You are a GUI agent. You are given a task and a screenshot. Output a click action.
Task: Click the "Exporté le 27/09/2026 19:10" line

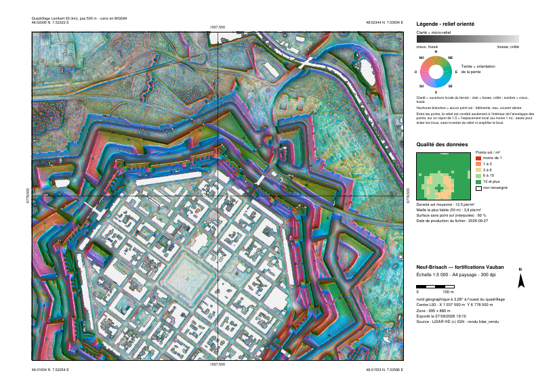tap(441, 316)
